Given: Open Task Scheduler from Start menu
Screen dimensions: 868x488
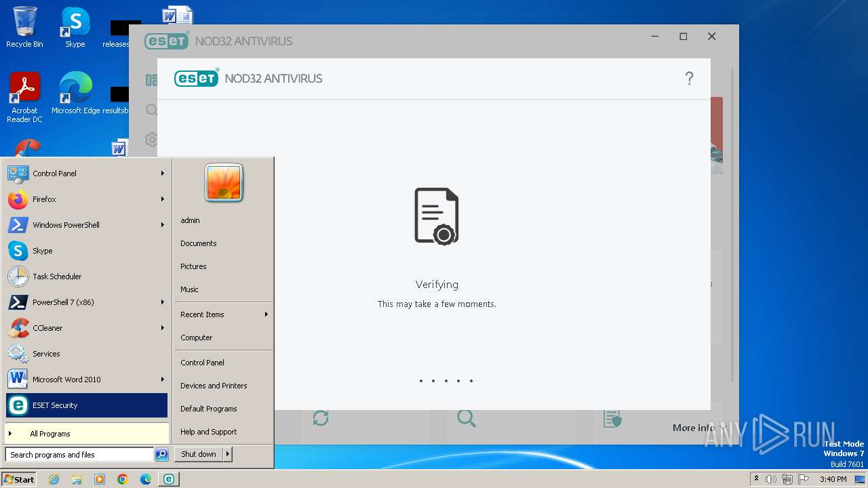Looking at the screenshot, I should coord(87,277).
